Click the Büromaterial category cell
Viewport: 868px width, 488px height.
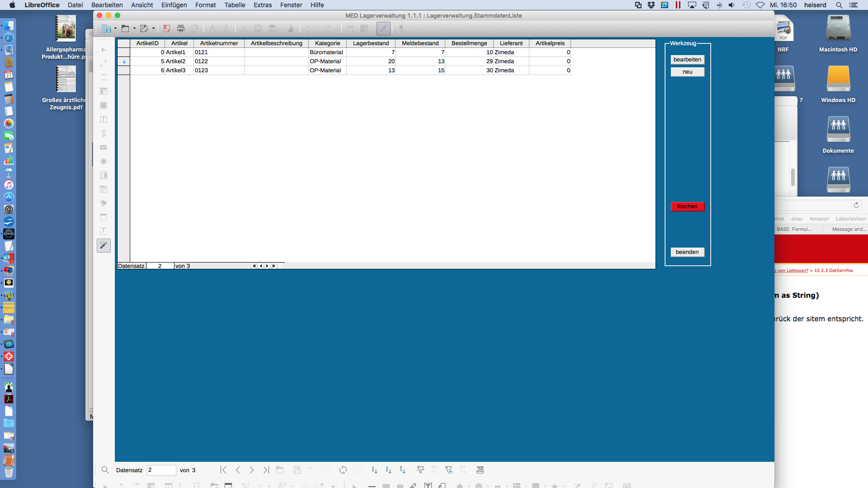pos(327,52)
